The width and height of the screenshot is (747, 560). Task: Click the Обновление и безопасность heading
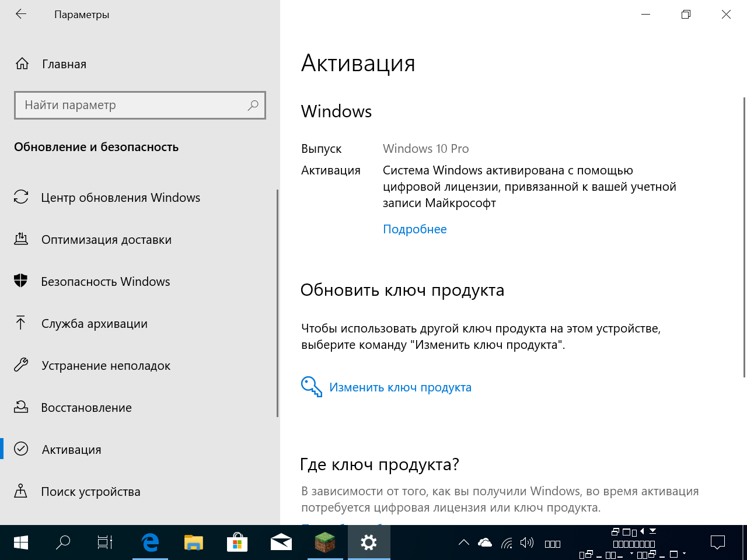pyautogui.click(x=96, y=147)
